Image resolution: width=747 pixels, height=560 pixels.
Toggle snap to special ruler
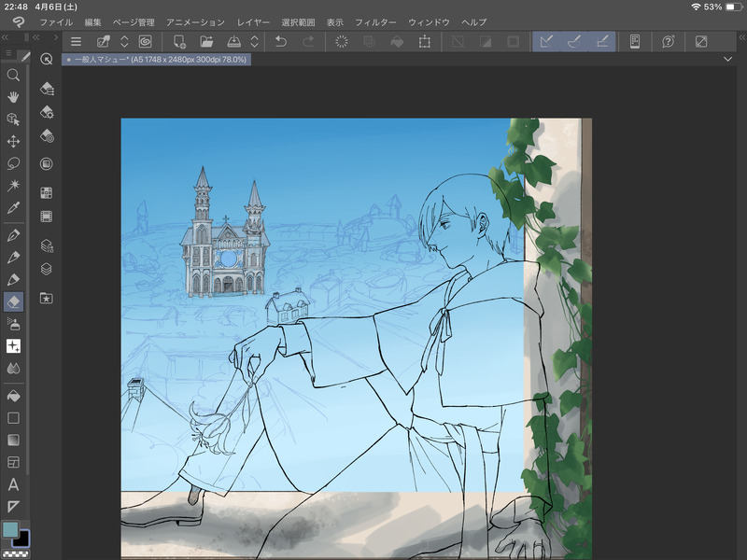click(x=575, y=41)
